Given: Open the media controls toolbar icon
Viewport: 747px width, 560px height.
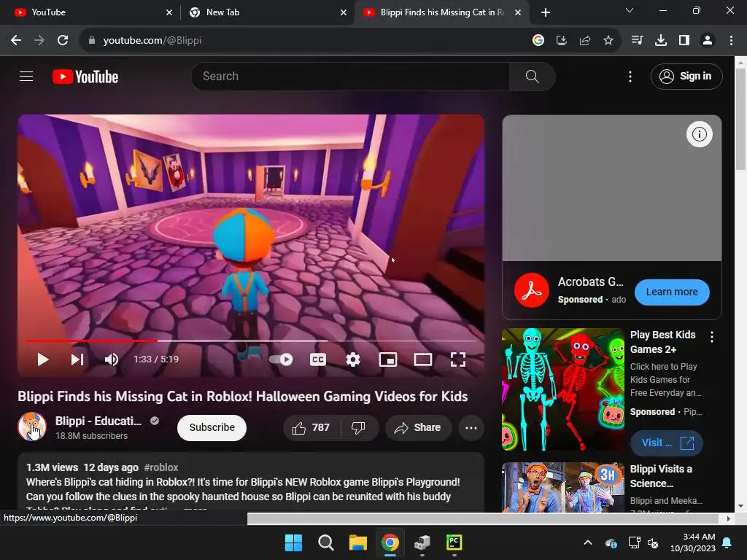Looking at the screenshot, I should coord(637,41).
